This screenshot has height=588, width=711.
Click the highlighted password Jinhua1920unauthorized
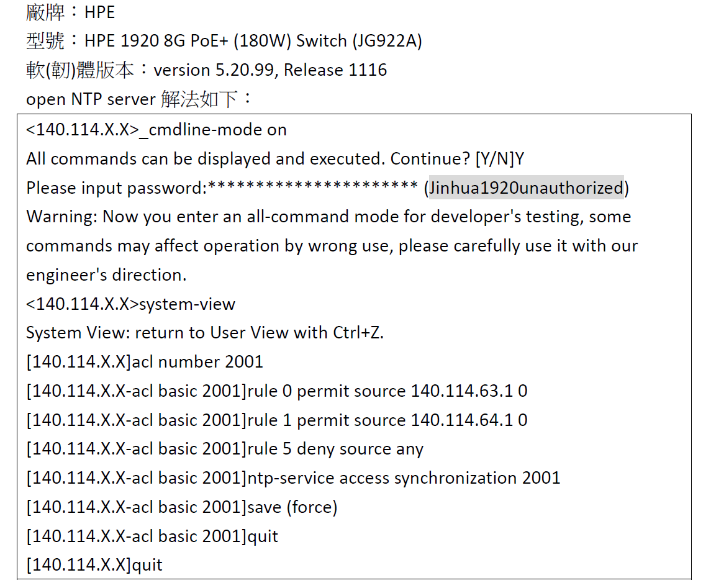point(526,188)
